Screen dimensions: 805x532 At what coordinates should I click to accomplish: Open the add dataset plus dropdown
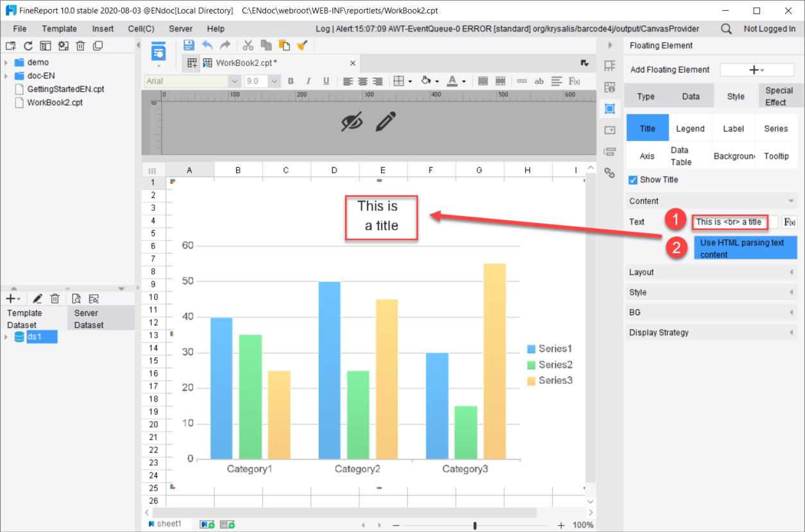click(13, 299)
